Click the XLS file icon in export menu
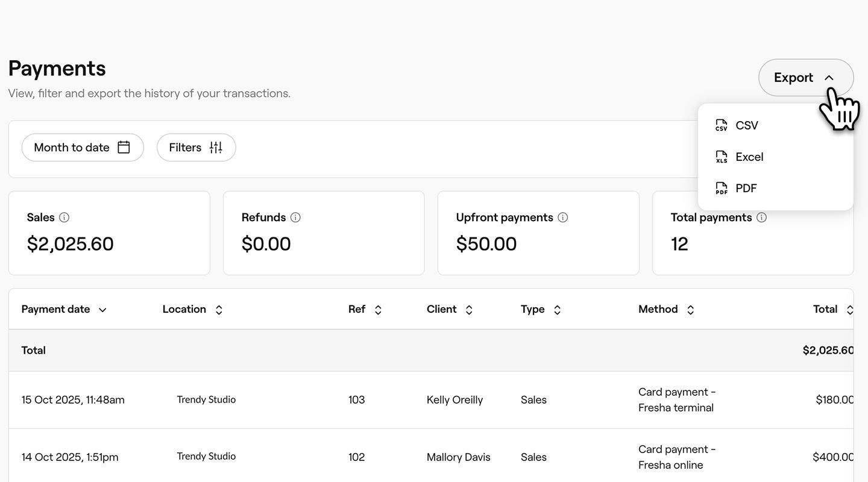The width and height of the screenshot is (868, 482). coord(721,157)
